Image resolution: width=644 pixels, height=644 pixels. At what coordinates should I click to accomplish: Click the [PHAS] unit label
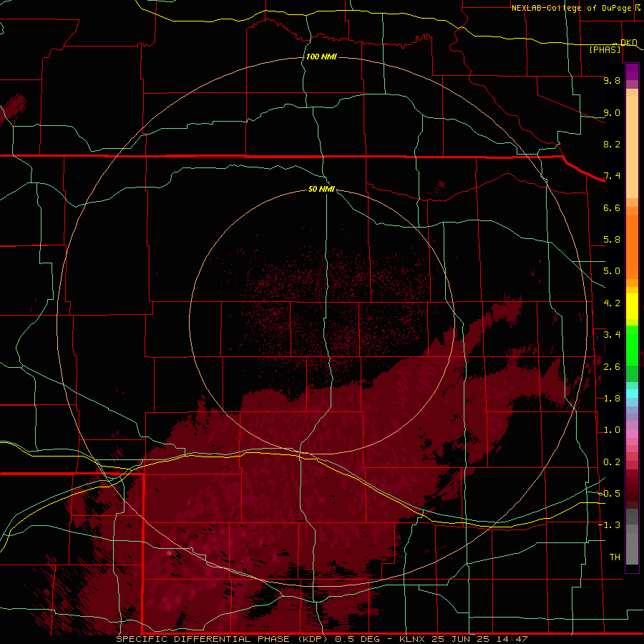[x=605, y=49]
